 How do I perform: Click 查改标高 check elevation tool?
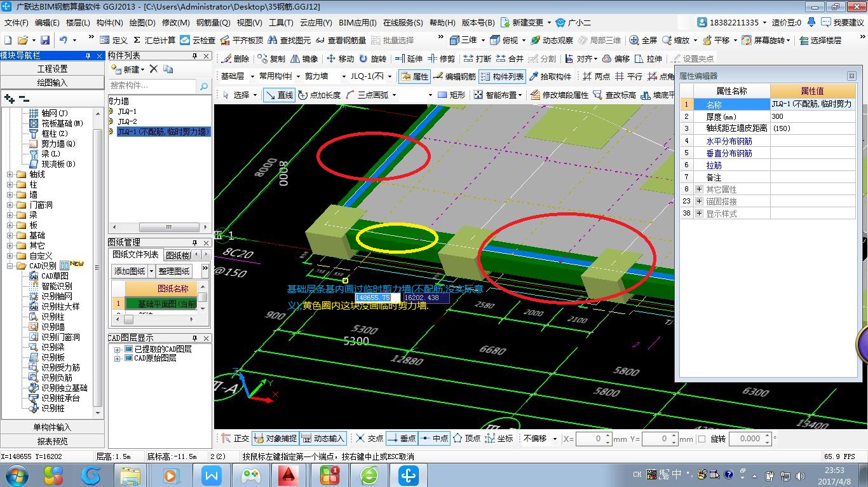point(614,95)
